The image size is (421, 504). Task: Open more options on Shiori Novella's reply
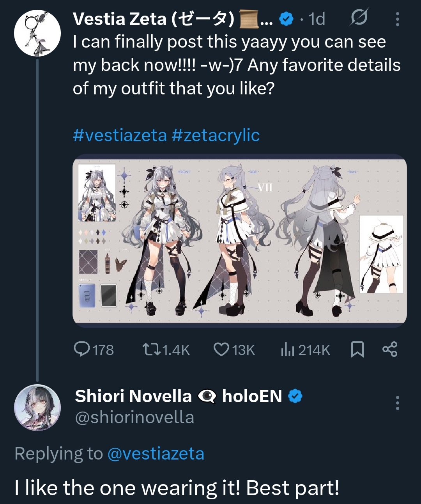[x=397, y=403]
